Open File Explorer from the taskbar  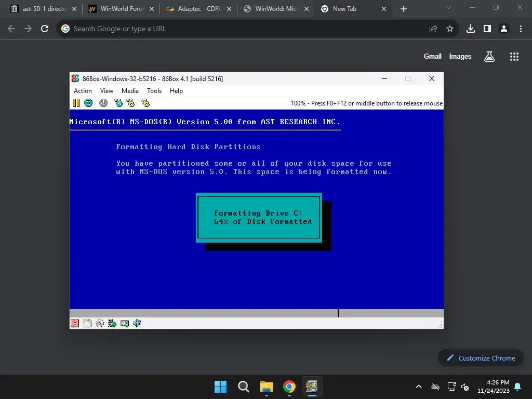click(x=267, y=387)
